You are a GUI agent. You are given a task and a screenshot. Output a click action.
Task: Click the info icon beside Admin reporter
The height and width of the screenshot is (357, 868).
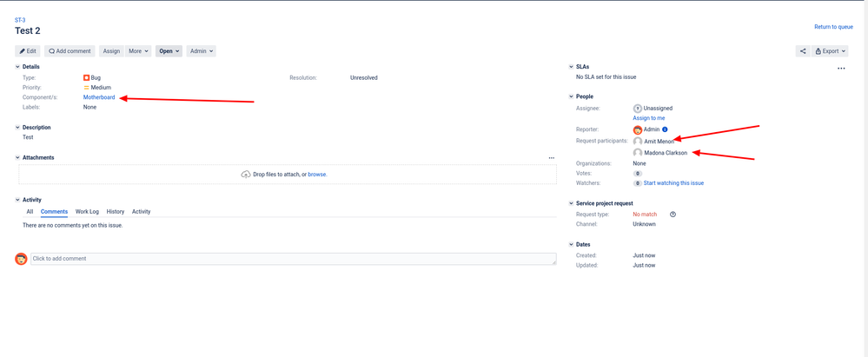pos(665,129)
